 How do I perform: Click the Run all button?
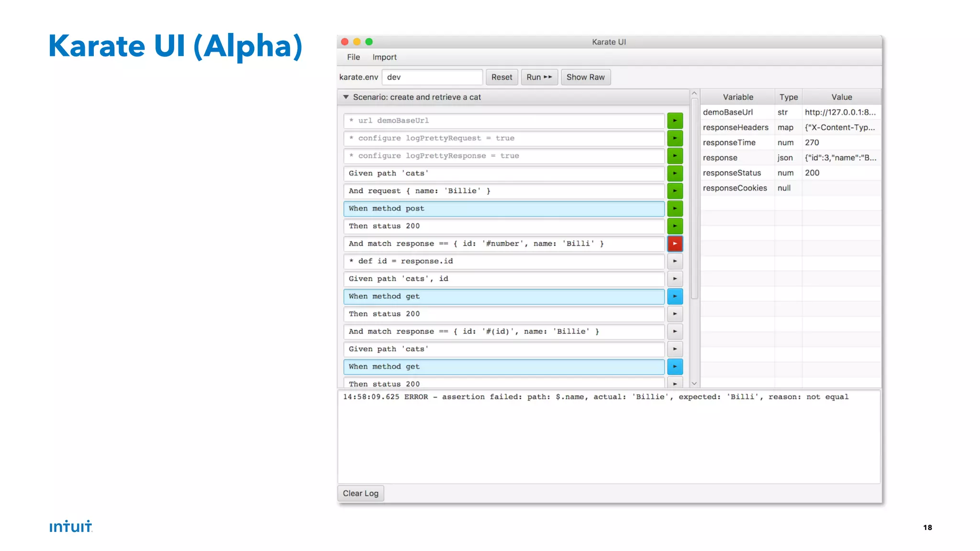pyautogui.click(x=539, y=77)
